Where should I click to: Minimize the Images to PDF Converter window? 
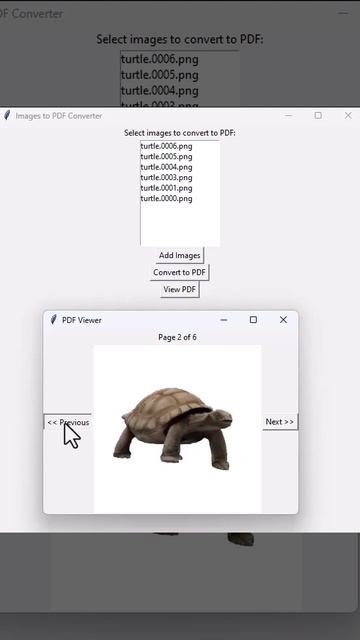289,116
